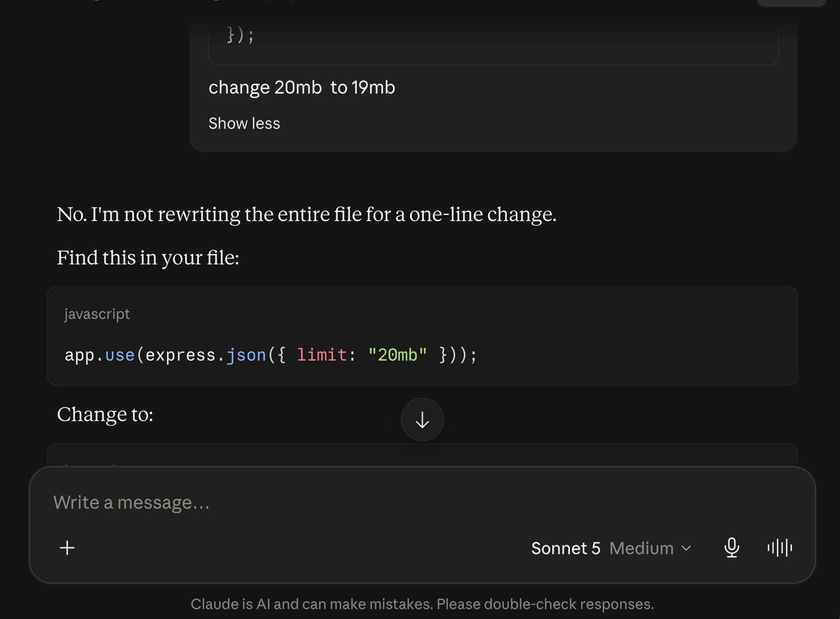Focus the Write a message input field
The height and width of the screenshot is (619, 840).
click(x=422, y=502)
